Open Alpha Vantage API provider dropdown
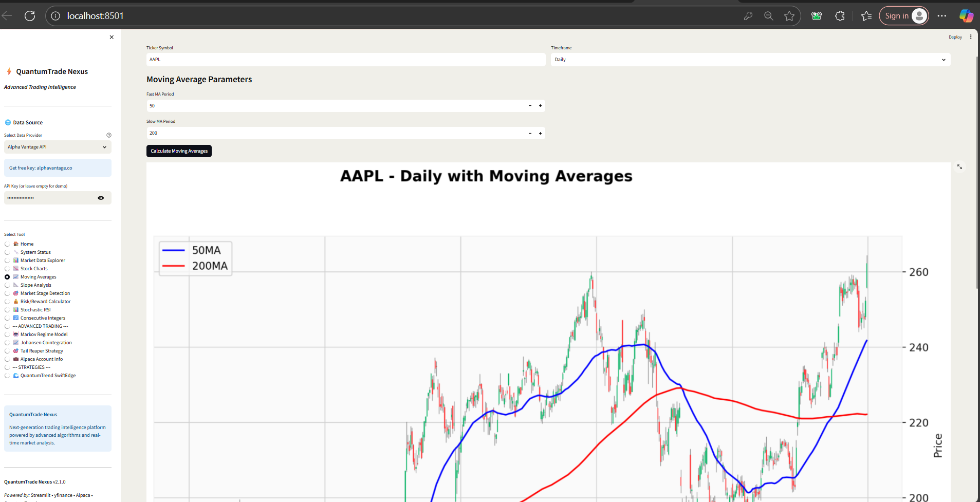 tap(58, 147)
